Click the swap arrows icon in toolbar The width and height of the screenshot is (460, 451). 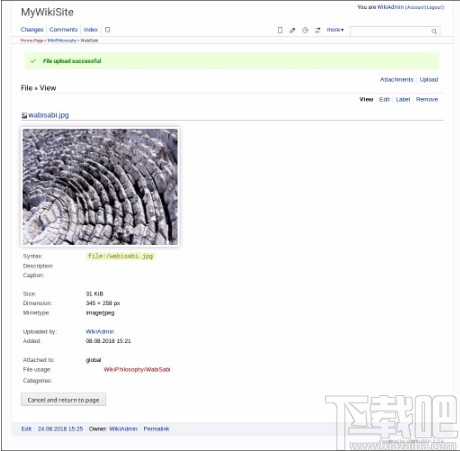(x=318, y=30)
